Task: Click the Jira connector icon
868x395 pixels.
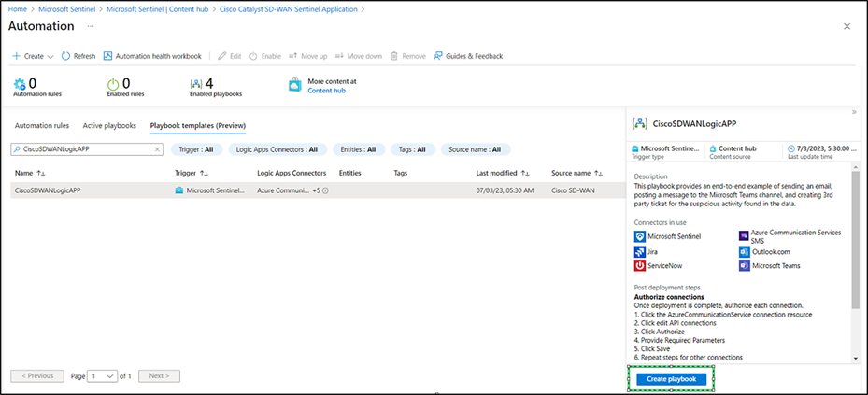Action: (x=639, y=251)
